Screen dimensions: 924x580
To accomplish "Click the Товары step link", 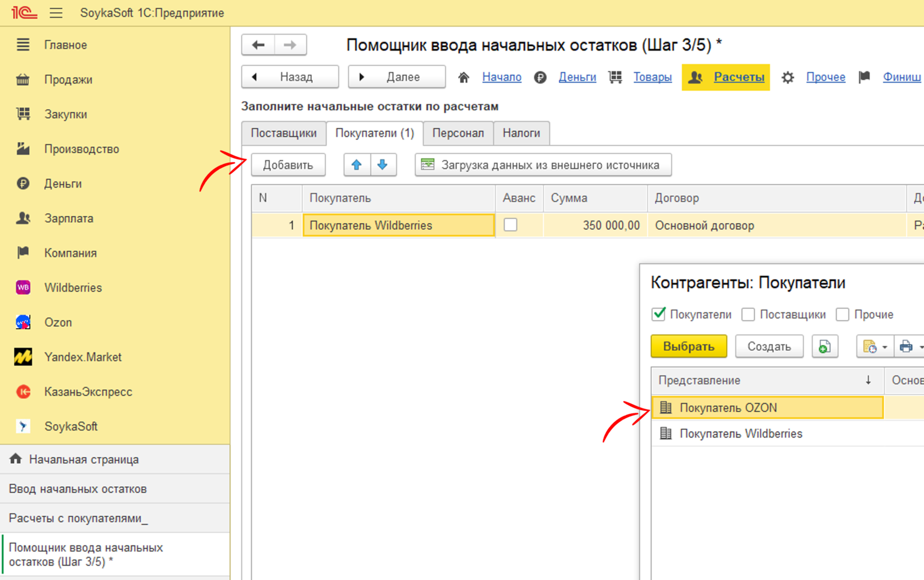I will pos(652,77).
